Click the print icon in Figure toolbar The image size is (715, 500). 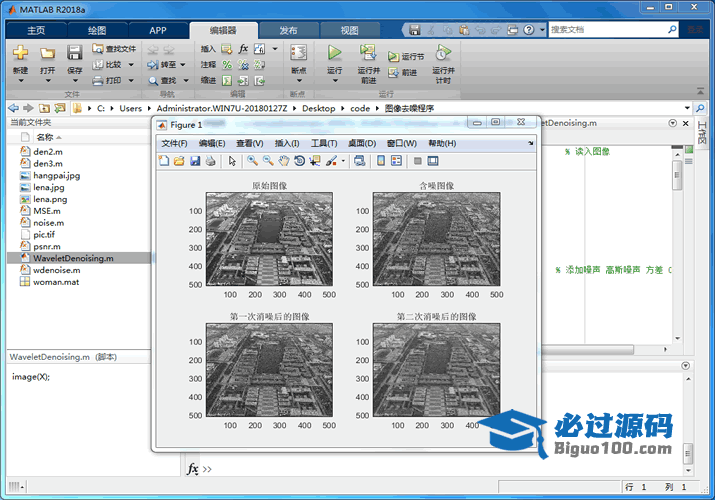coord(210,161)
